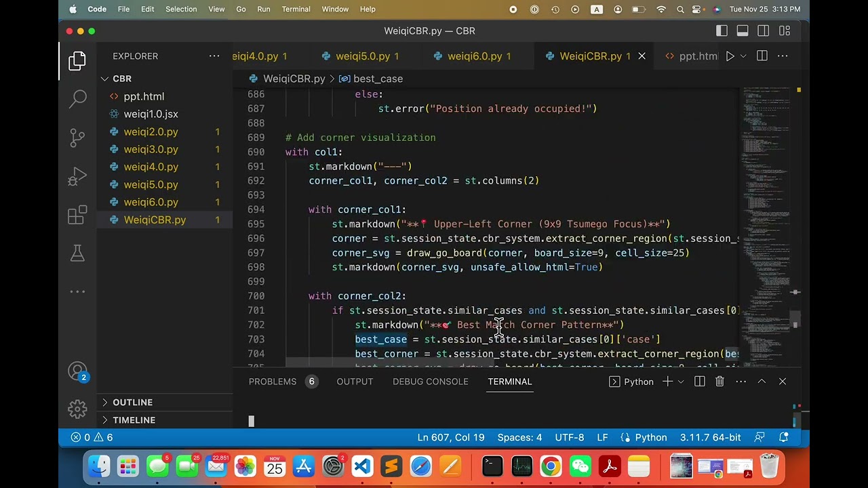Toggle secondary side bar visibility

pyautogui.click(x=764, y=30)
